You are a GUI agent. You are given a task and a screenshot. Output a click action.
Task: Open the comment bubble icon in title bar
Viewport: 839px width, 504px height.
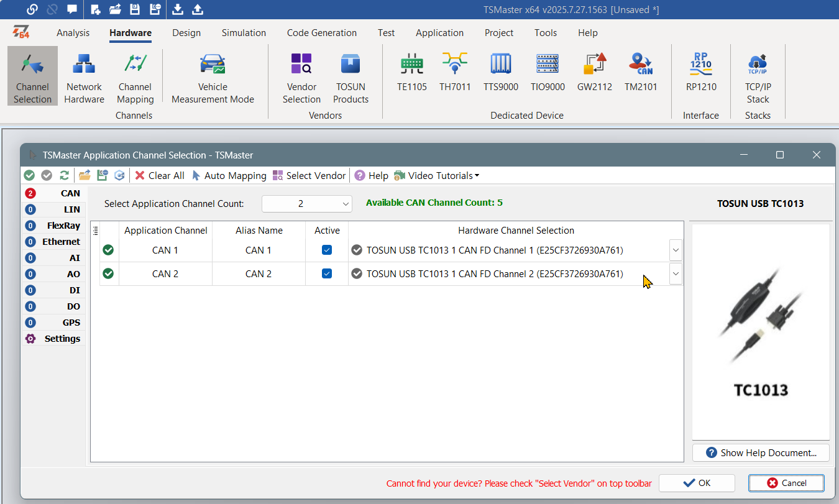(x=72, y=9)
